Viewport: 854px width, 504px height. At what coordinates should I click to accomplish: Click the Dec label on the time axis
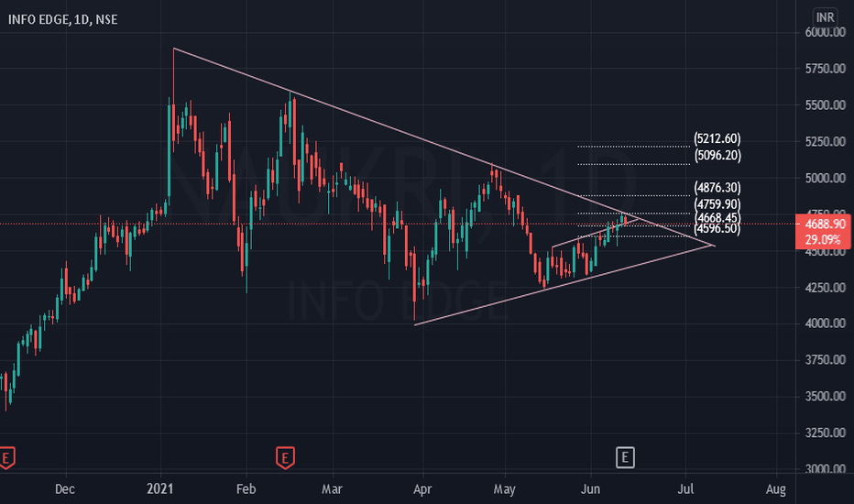(65, 489)
